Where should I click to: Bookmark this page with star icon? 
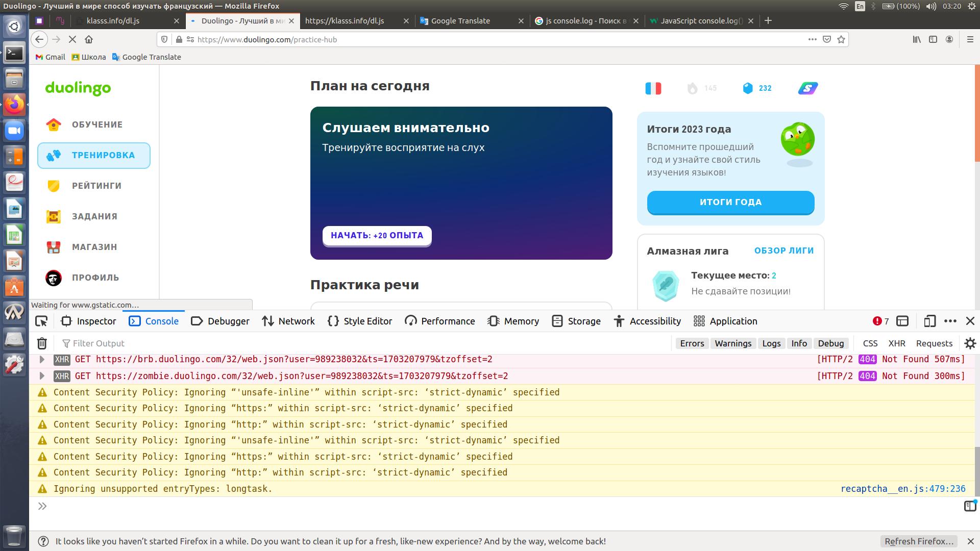tap(841, 39)
